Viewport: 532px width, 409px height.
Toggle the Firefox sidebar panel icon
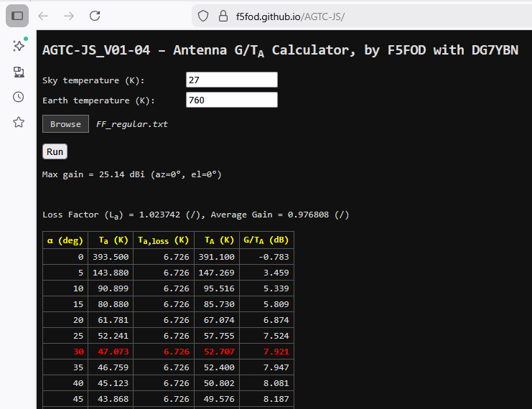17,16
